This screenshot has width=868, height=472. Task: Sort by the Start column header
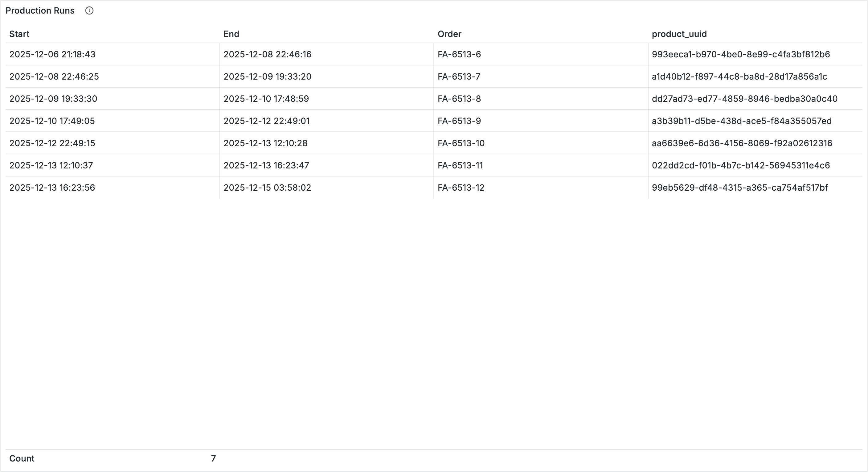[19, 34]
